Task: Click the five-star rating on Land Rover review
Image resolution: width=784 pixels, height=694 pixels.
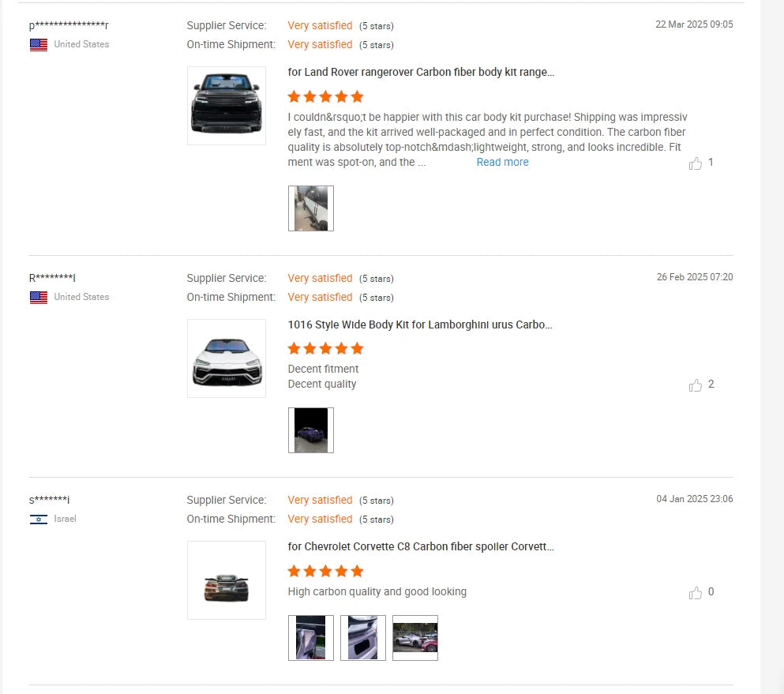Action: click(325, 97)
